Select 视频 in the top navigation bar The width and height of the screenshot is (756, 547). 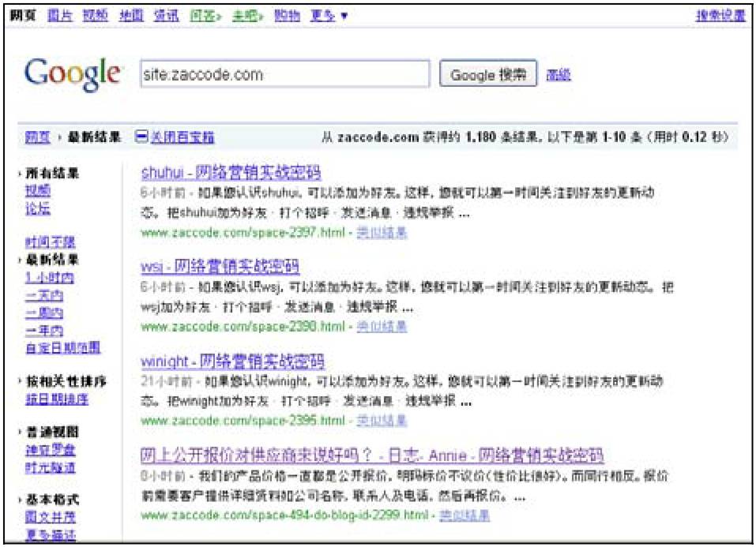96,16
